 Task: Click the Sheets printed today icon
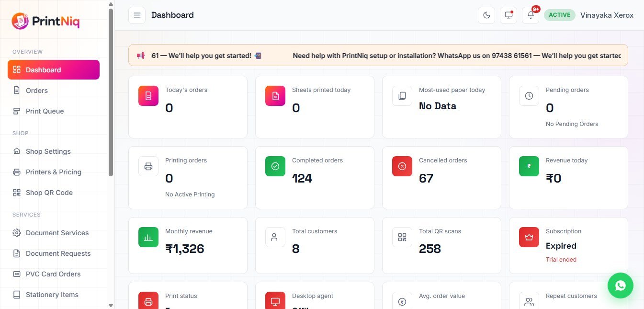click(275, 96)
